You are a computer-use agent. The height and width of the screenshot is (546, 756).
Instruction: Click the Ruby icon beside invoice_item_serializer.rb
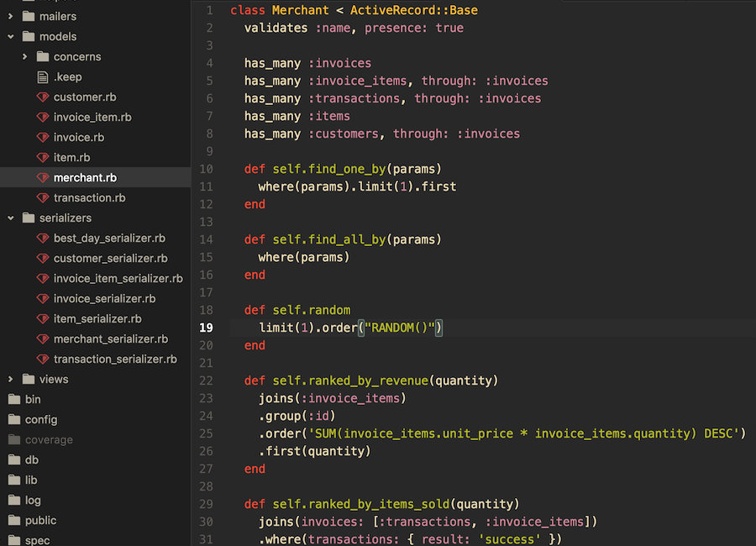tap(43, 279)
